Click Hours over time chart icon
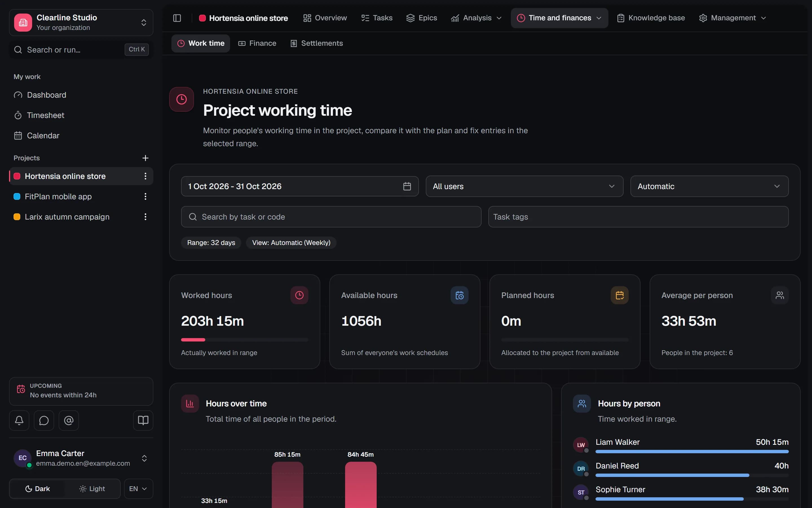This screenshot has width=812, height=508. 190,404
